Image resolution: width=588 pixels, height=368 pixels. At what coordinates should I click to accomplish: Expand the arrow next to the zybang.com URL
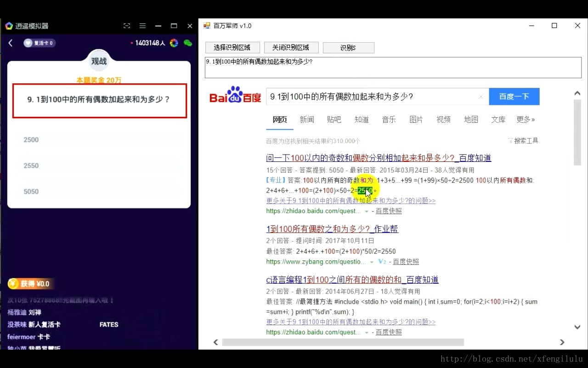pyautogui.click(x=372, y=262)
